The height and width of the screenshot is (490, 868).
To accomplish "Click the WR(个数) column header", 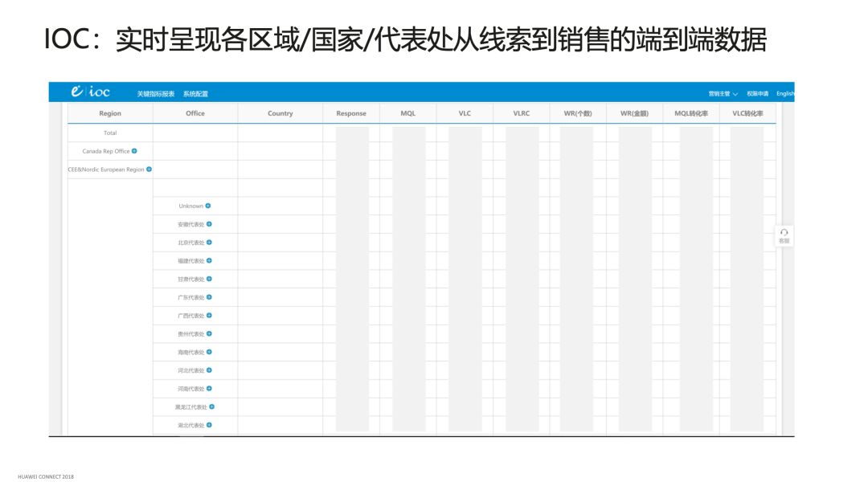I will pos(577,113).
